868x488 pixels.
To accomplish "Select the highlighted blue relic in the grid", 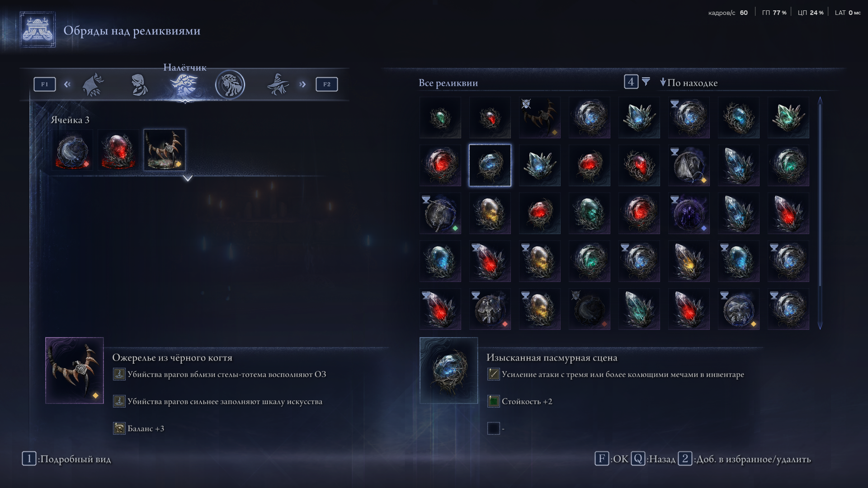I will click(490, 165).
